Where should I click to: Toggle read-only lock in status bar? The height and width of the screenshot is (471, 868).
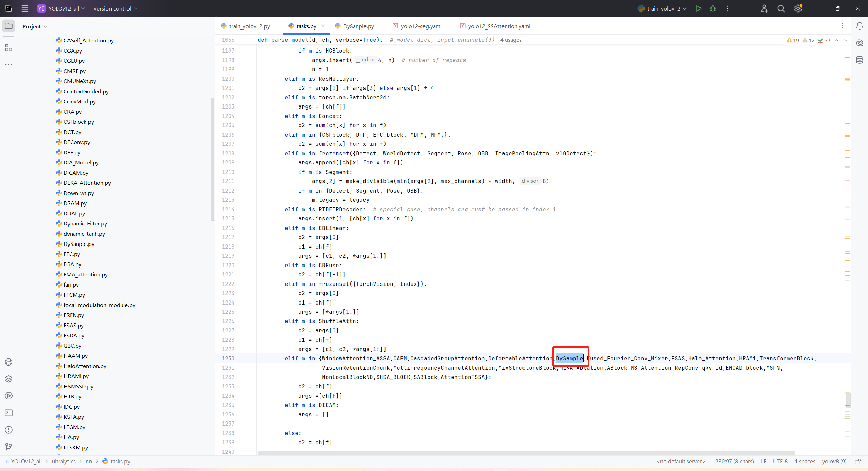click(858, 461)
